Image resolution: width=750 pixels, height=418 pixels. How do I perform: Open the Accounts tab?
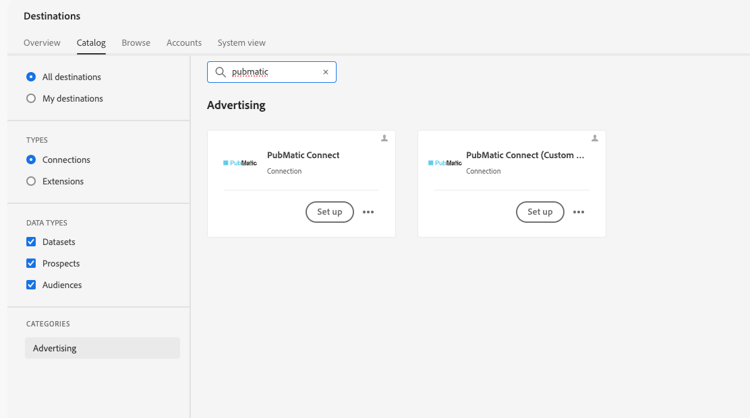184,43
